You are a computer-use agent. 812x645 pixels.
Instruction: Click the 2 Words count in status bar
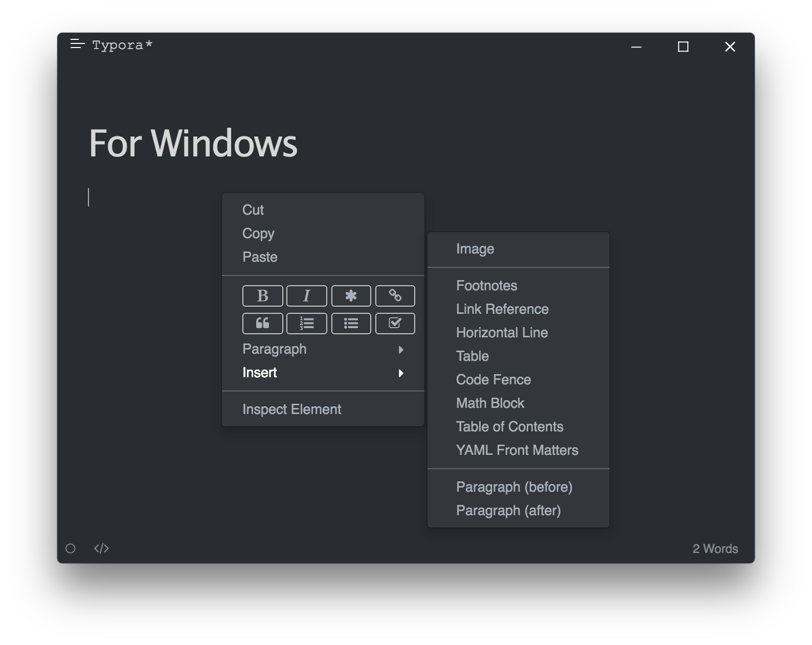pos(715,549)
